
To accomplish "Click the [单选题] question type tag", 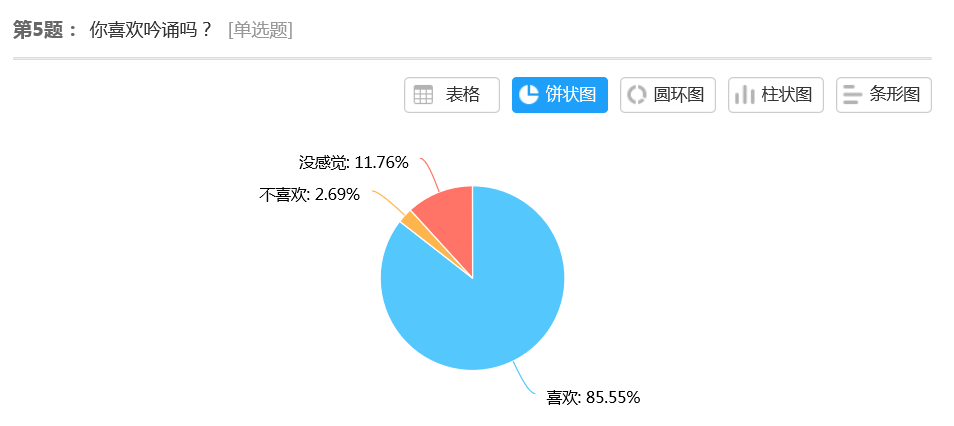I will [260, 30].
